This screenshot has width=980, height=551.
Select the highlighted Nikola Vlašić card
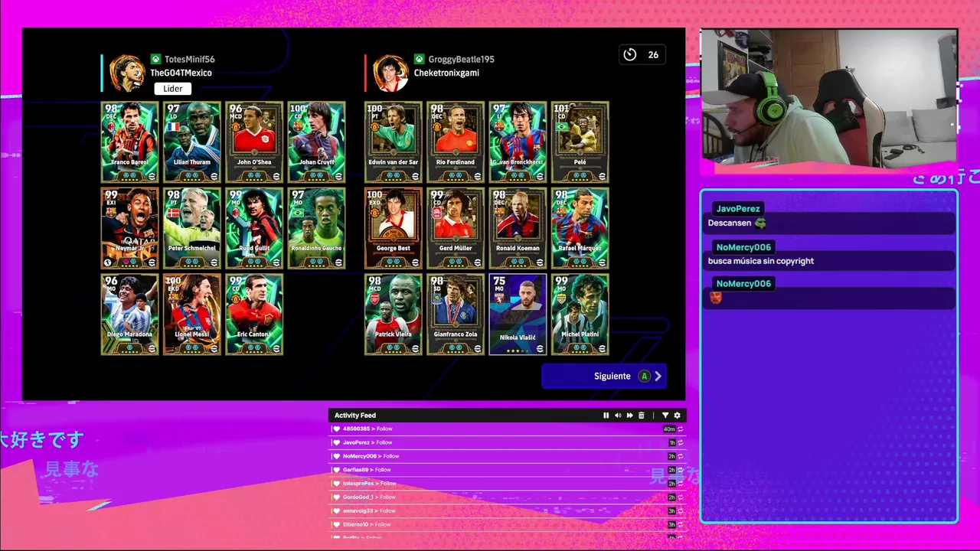click(518, 314)
